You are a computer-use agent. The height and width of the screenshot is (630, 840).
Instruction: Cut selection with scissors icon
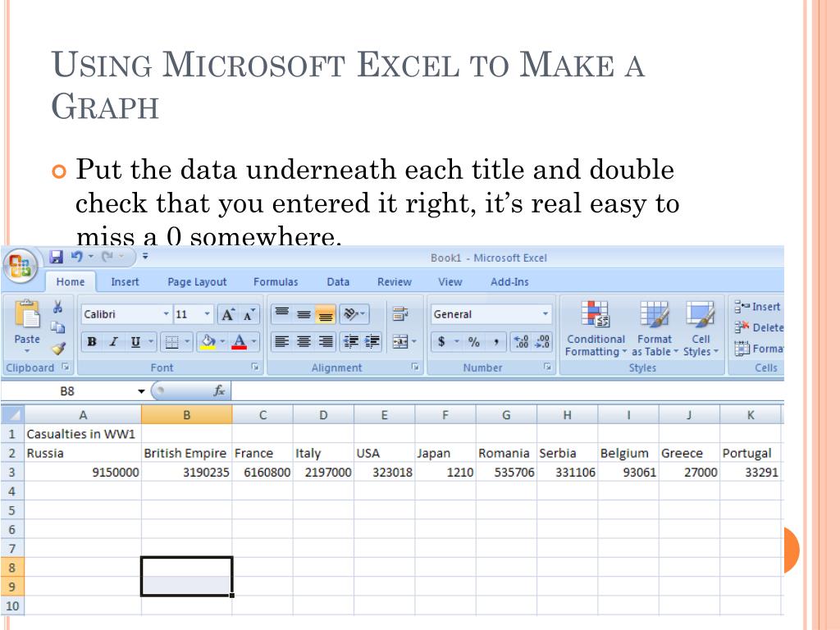pos(58,307)
